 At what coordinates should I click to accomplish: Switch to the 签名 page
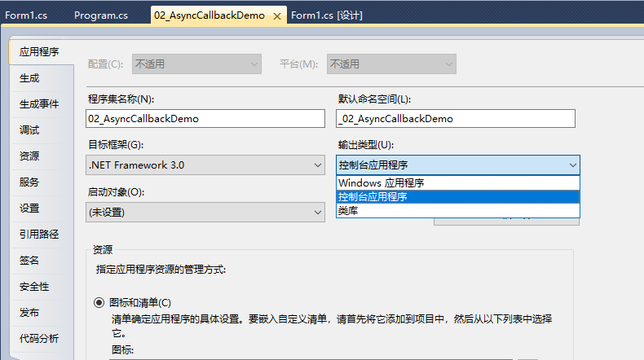coord(29,261)
